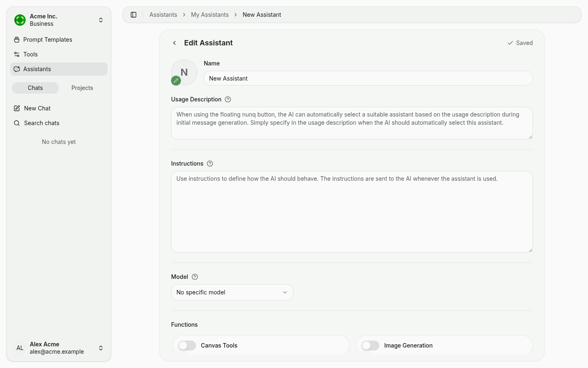Click the New Assistant breadcrumb

(x=262, y=15)
